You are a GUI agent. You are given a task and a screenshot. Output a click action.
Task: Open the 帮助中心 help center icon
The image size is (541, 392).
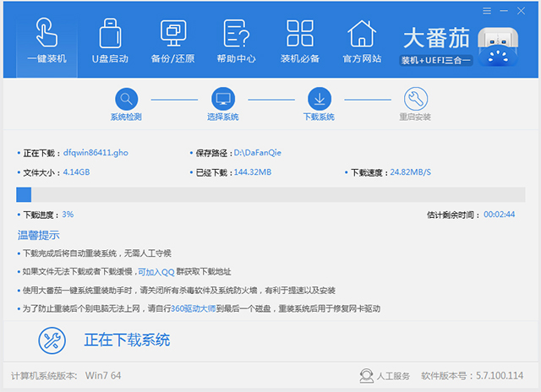pyautogui.click(x=236, y=41)
